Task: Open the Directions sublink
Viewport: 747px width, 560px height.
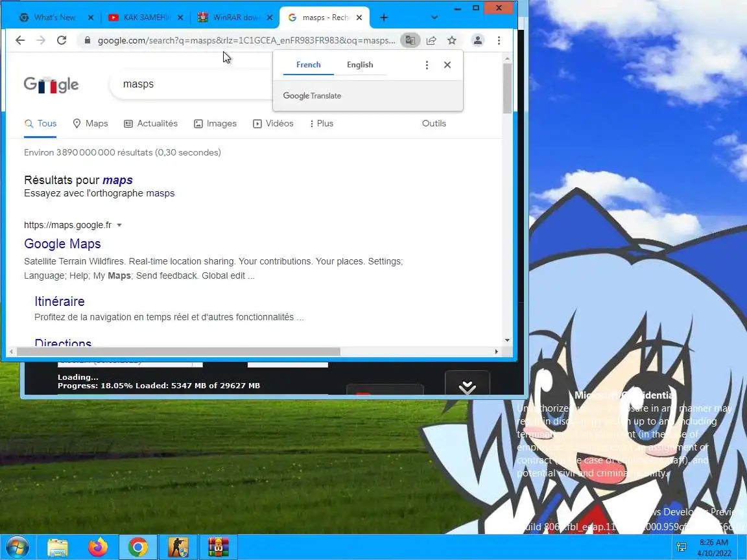Action: pyautogui.click(x=63, y=342)
